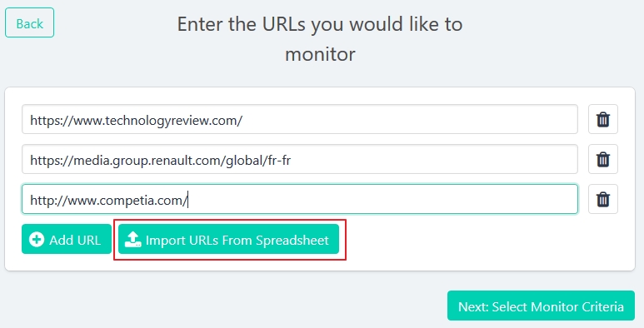The height and width of the screenshot is (328, 644).
Task: Click the 'Add URL' text label
Action: pos(75,240)
